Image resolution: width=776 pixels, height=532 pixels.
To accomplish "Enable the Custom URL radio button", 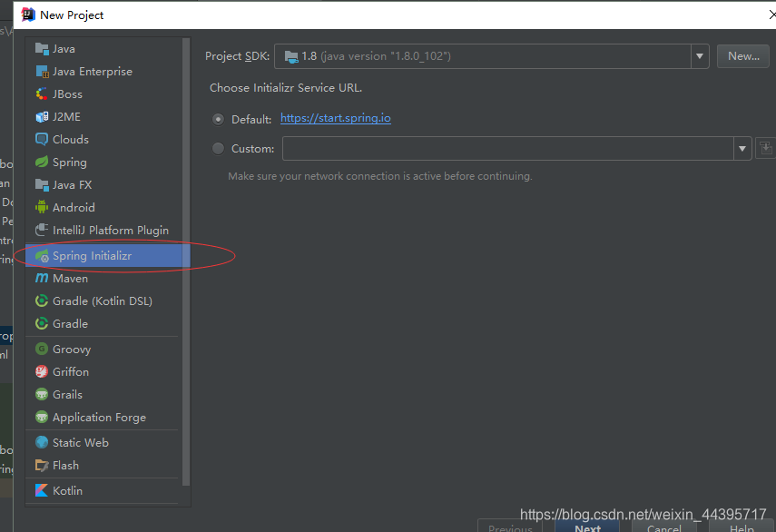I will (218, 149).
